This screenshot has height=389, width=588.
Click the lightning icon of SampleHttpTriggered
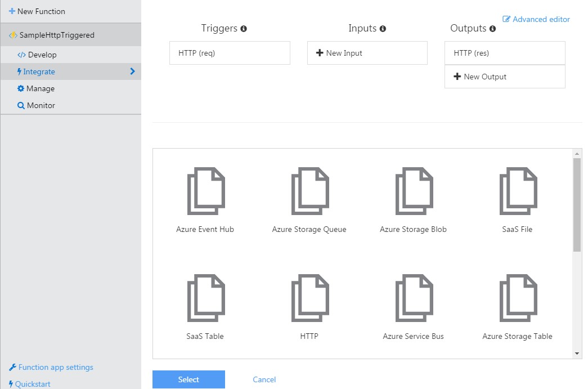point(13,35)
